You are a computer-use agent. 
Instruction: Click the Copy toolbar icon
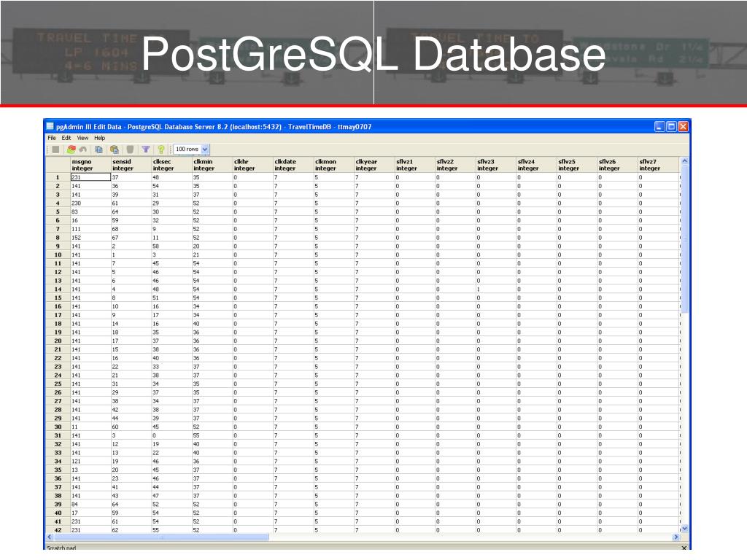(x=98, y=149)
